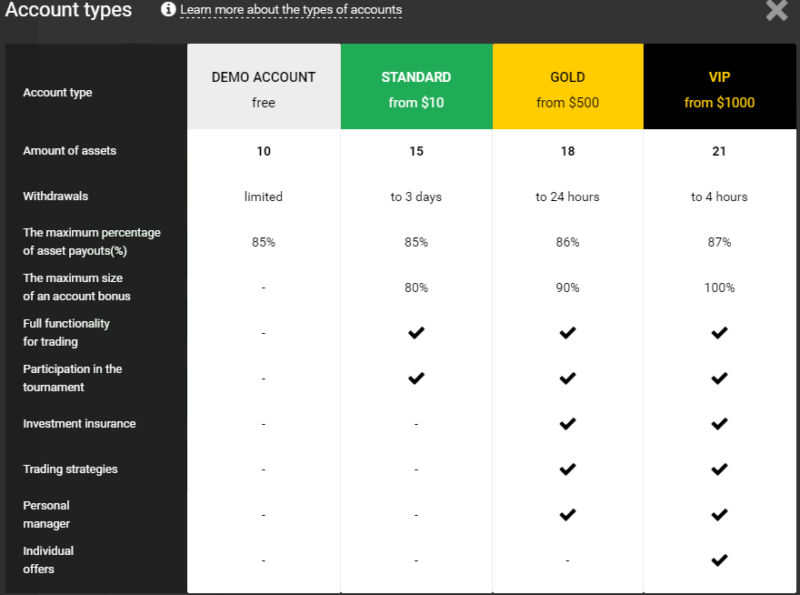Click VIP's trading strategies checkmark
This screenshot has width=800, height=595.
coord(719,469)
